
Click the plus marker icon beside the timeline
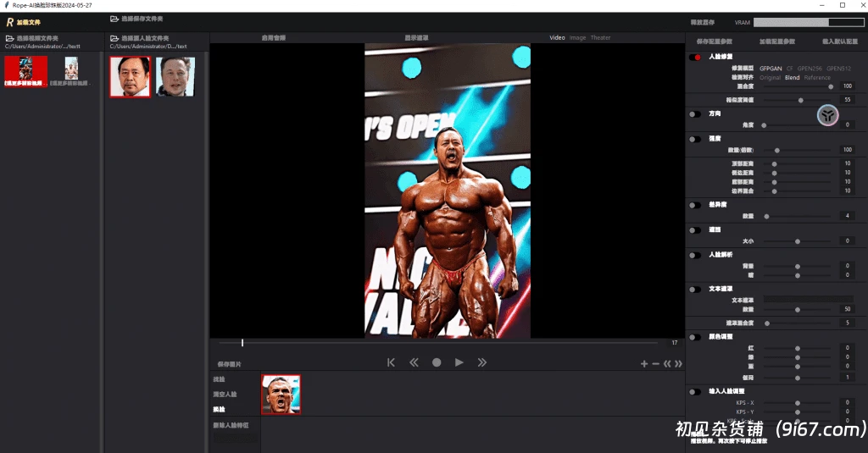(x=644, y=364)
